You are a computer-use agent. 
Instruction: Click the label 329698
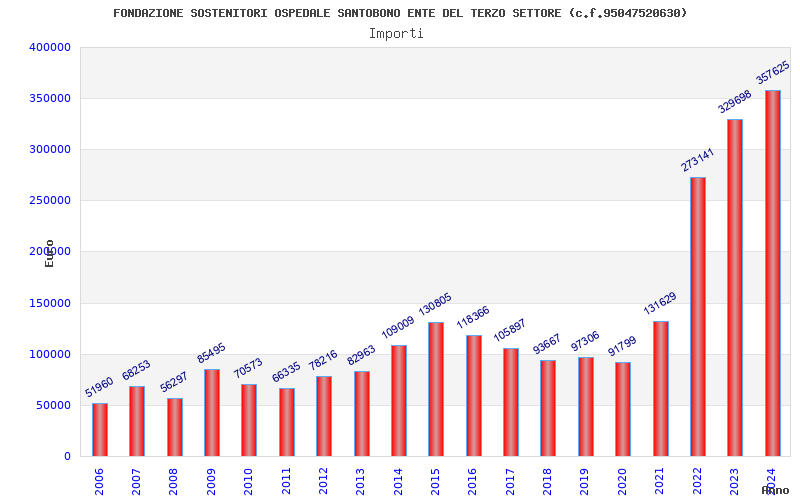735,102
